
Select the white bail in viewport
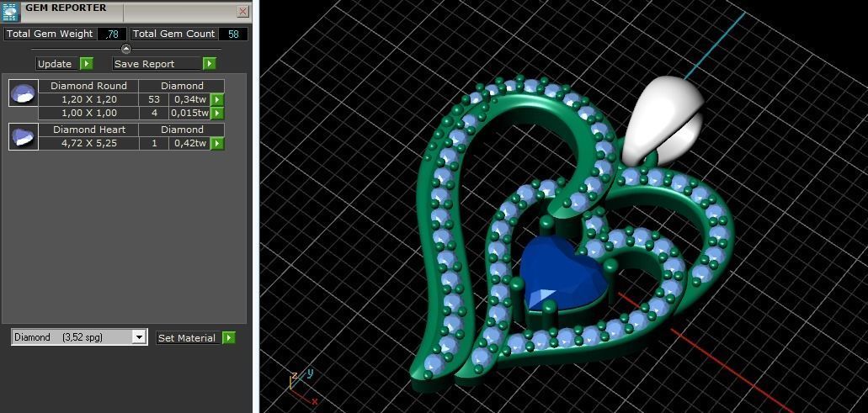[662, 120]
